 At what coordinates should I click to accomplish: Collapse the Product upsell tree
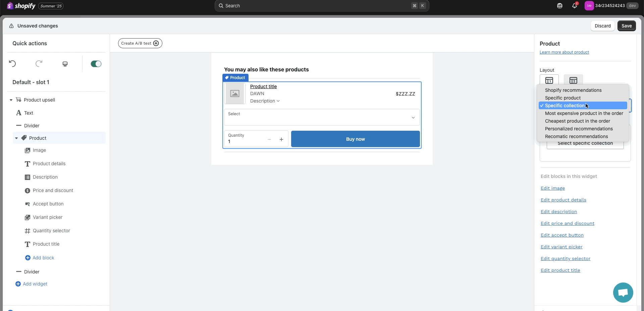[x=11, y=100]
